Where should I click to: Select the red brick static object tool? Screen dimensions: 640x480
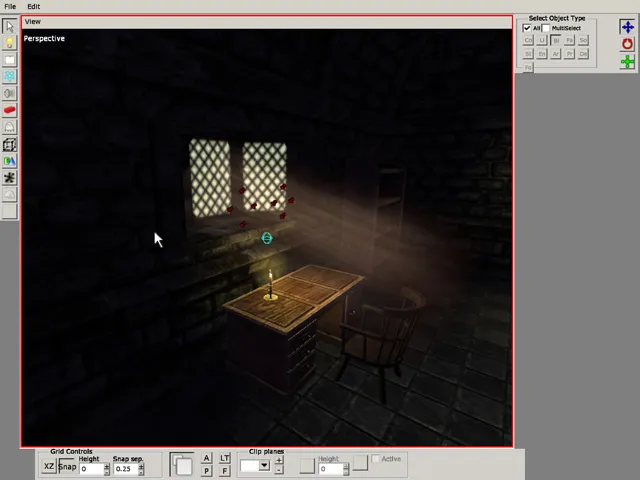coord(9,110)
